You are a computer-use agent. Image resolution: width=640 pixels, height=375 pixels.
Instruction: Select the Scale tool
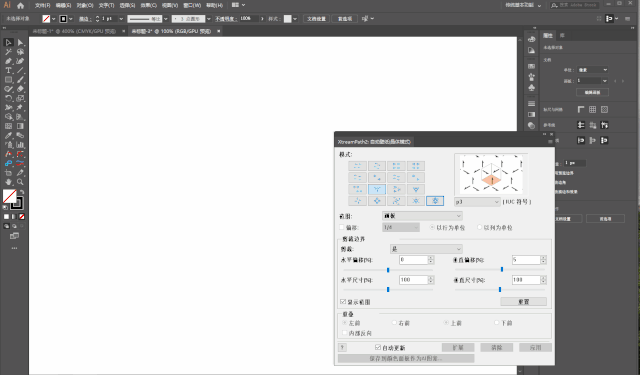click(20, 98)
